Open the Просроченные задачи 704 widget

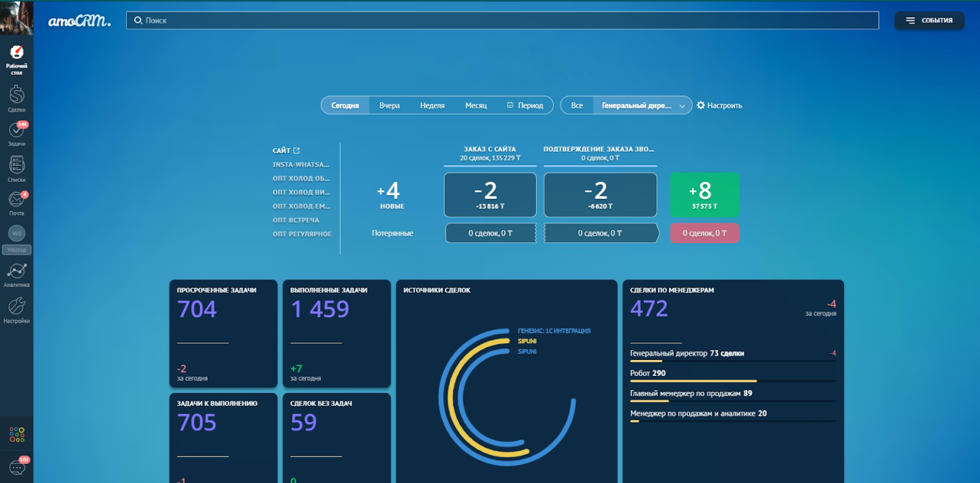223,334
